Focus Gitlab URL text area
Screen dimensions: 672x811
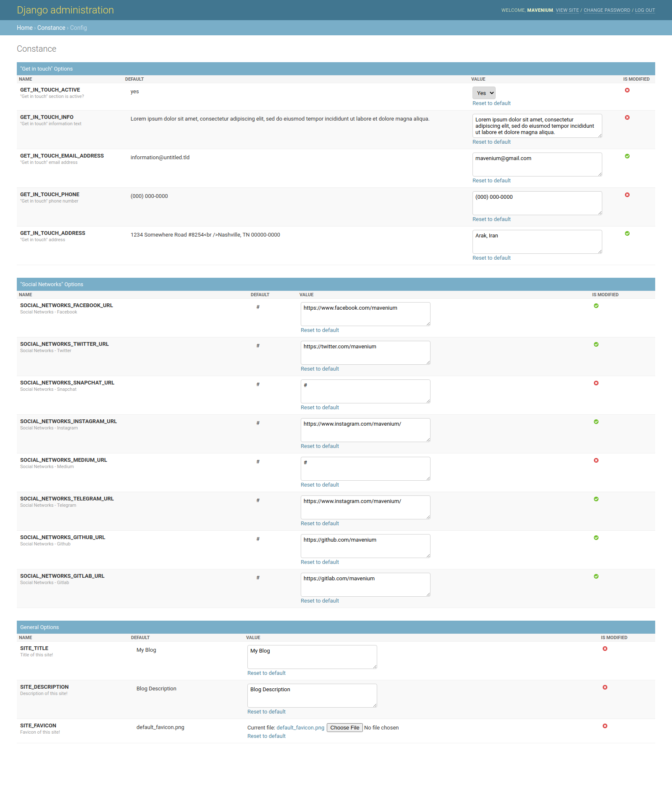tap(365, 585)
